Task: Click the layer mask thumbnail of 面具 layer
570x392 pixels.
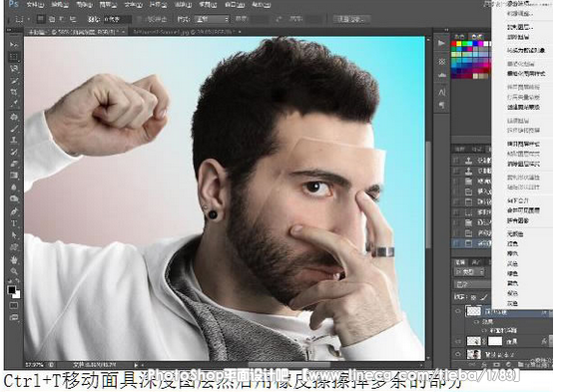Action: click(x=495, y=341)
